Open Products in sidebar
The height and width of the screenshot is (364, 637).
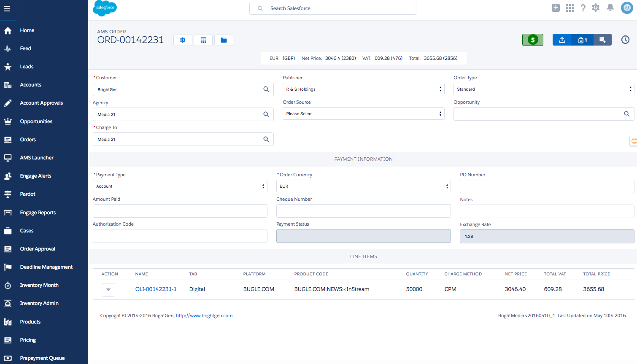pyautogui.click(x=30, y=322)
